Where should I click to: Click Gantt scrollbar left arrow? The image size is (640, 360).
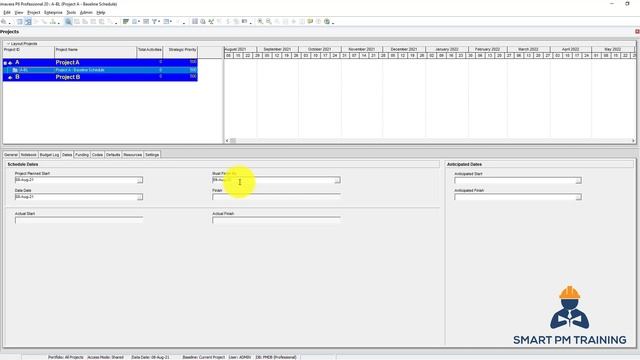[227, 141]
